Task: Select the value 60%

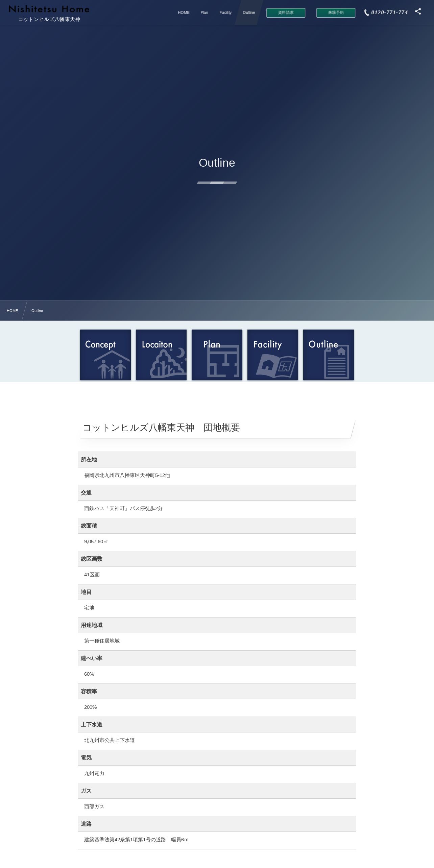Action: coord(89,674)
